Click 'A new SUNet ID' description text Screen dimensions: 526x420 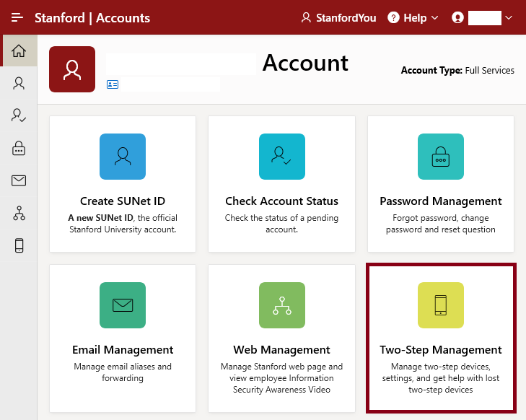(123, 224)
